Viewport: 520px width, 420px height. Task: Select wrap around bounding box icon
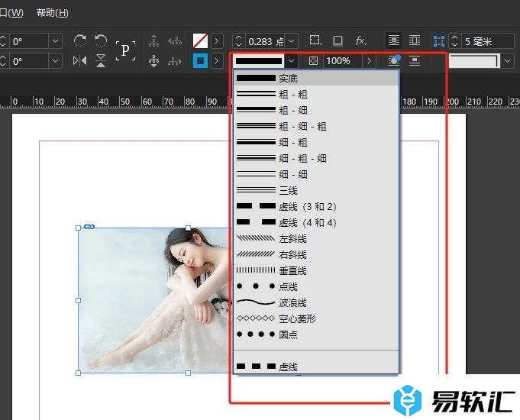415,40
